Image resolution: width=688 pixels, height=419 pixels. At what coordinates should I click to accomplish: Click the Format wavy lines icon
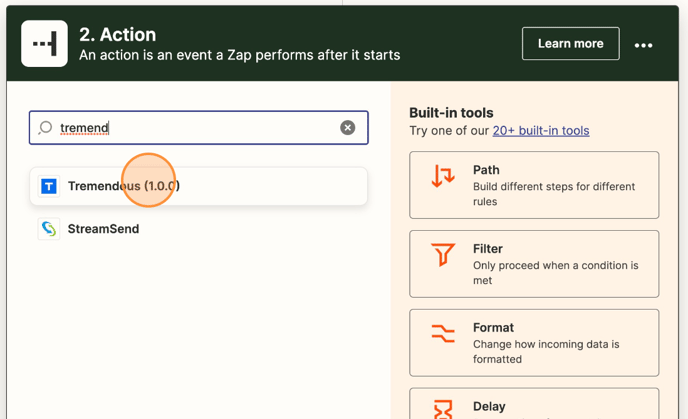point(443,333)
